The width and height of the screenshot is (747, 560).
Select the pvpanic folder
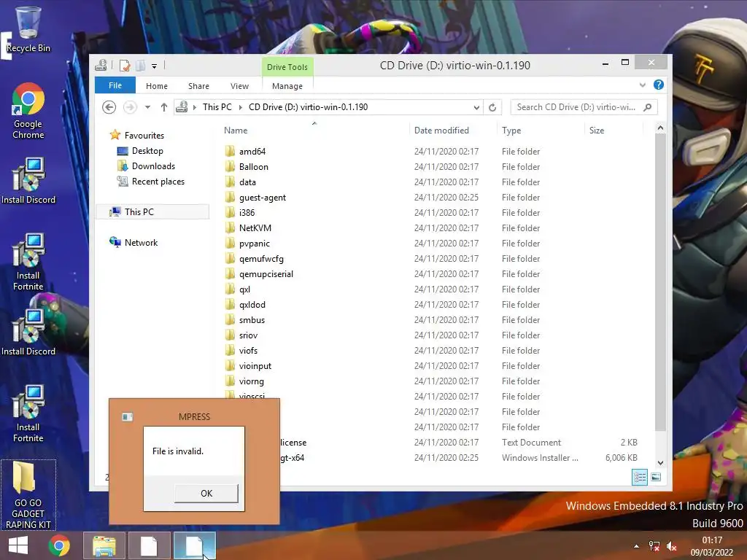pyautogui.click(x=254, y=244)
